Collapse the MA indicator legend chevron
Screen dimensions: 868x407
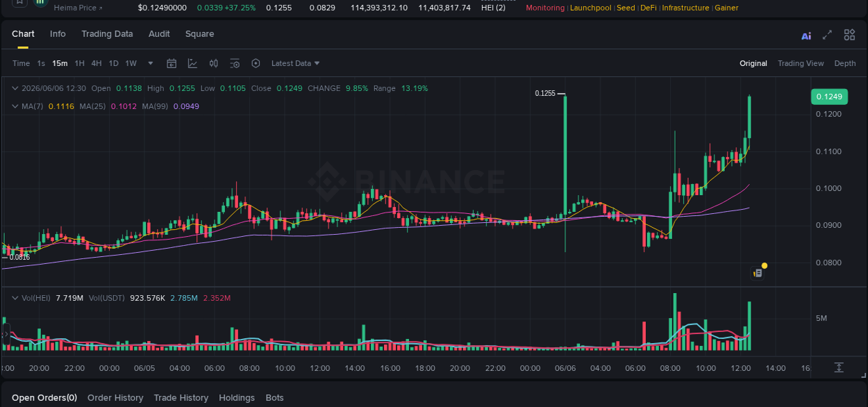pyautogui.click(x=15, y=106)
